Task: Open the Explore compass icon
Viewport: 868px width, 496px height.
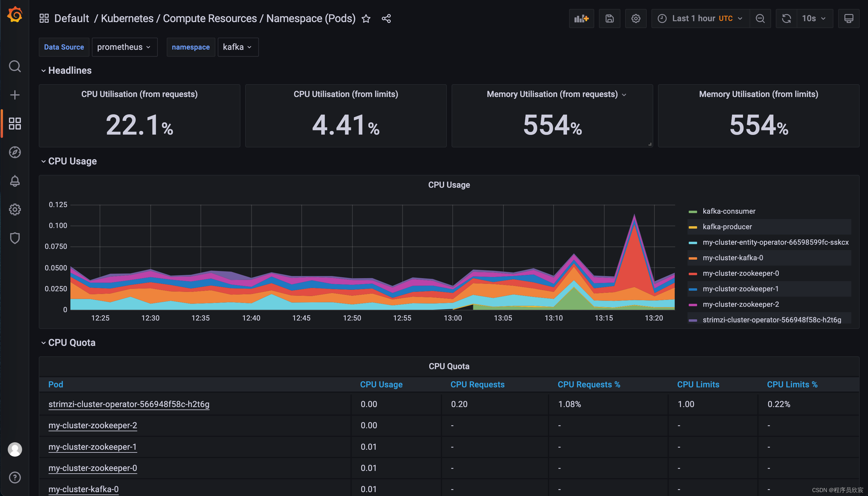Action: [15, 152]
